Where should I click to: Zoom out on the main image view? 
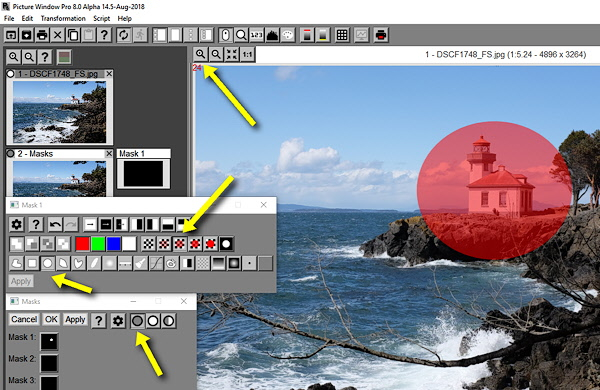pos(216,54)
